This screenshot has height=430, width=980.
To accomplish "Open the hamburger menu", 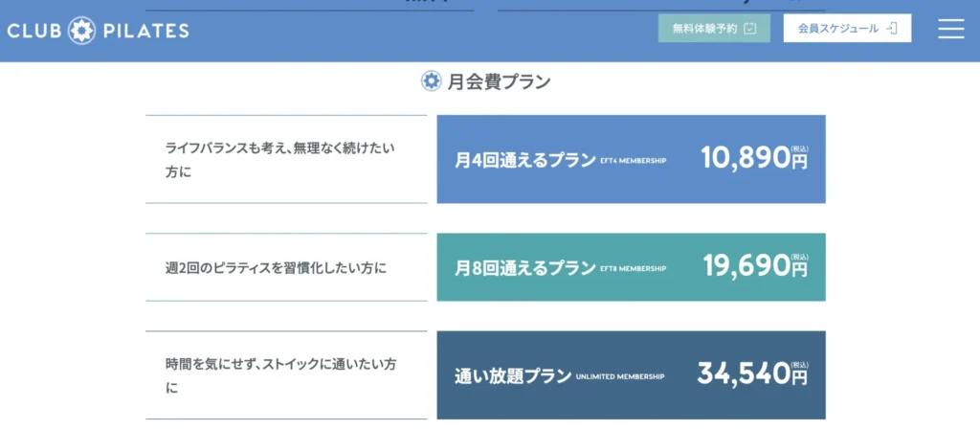I will (x=950, y=29).
